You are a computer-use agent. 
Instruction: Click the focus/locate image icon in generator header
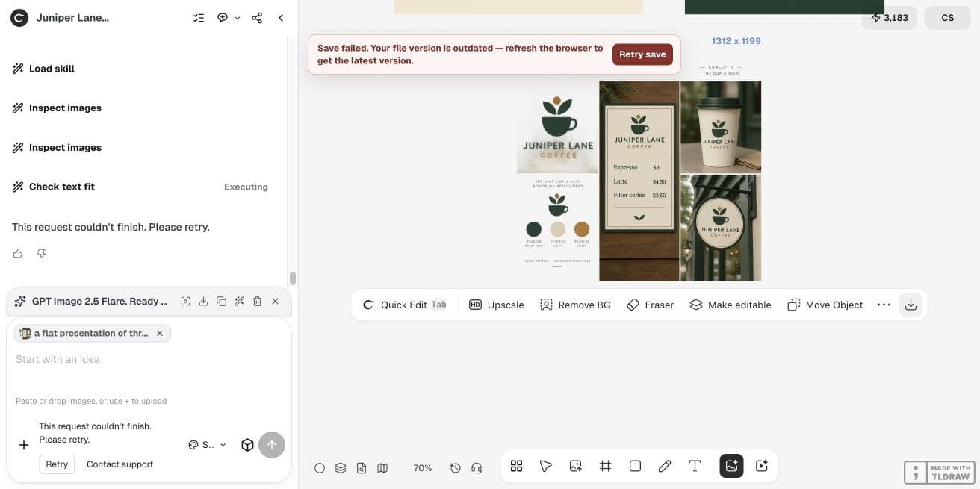tap(185, 302)
